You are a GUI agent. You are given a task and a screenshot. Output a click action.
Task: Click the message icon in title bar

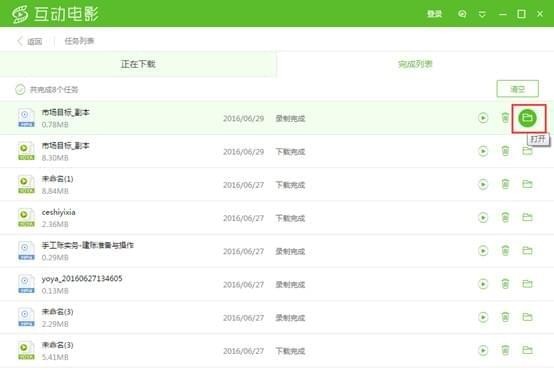click(x=462, y=14)
